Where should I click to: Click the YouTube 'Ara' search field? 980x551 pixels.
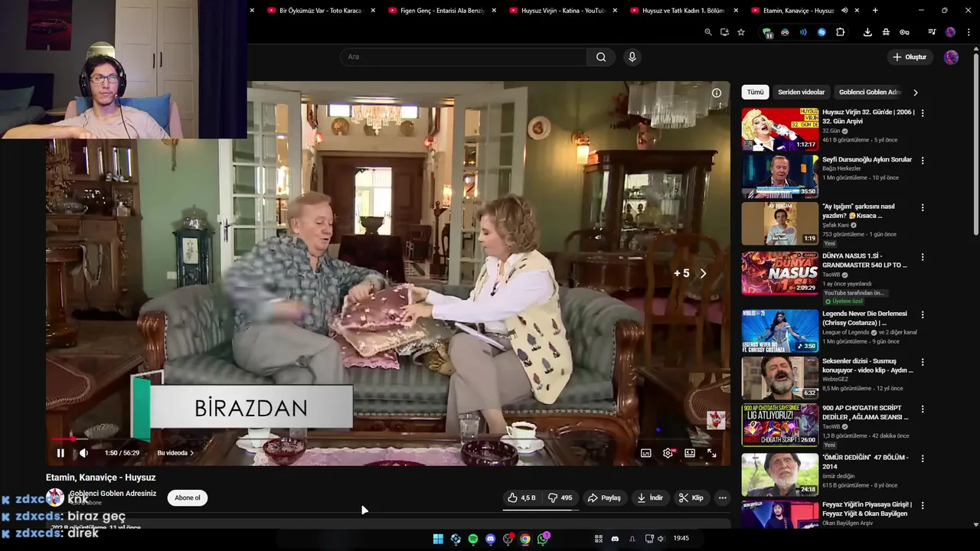pos(463,57)
